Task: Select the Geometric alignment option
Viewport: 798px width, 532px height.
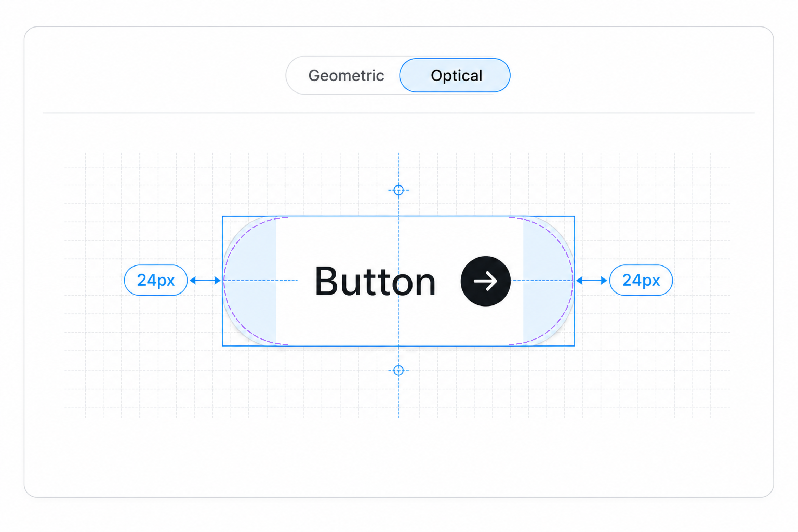Action: [x=346, y=75]
